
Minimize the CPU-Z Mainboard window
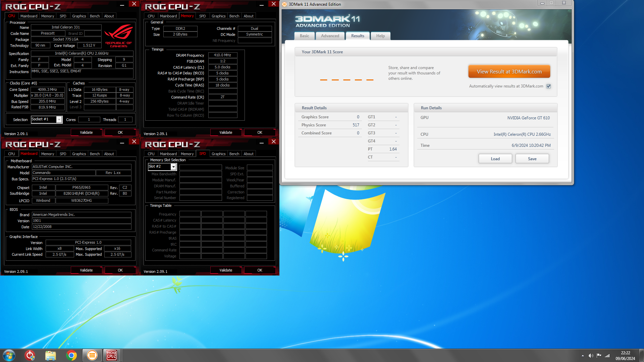coord(122,142)
